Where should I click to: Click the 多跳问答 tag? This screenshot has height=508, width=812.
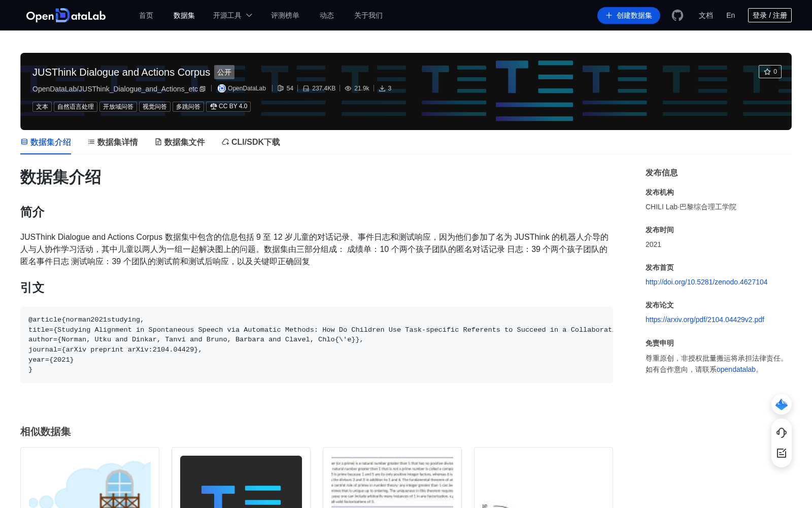point(188,107)
